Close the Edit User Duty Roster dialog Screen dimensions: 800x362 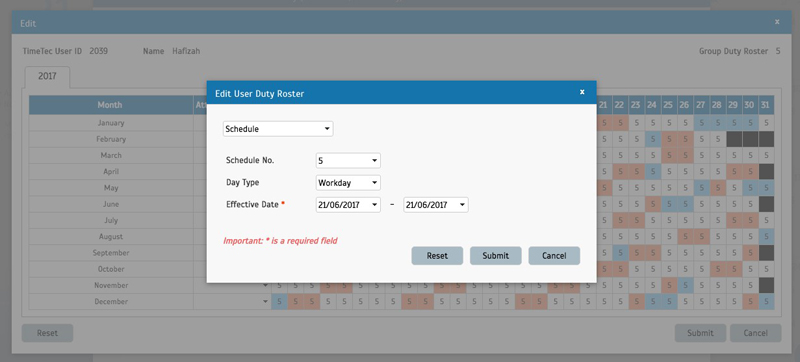click(582, 92)
